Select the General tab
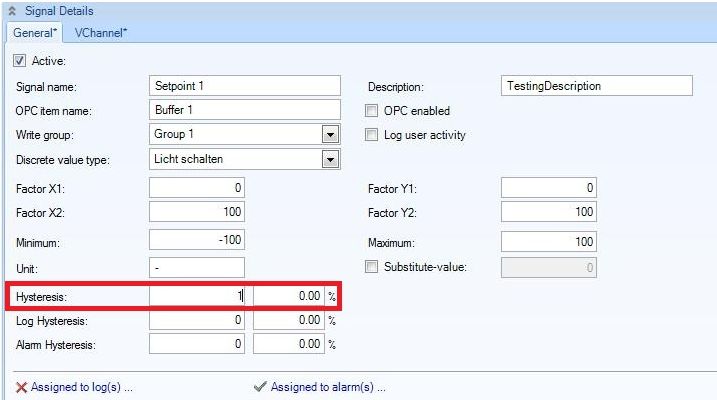Image resolution: width=717 pixels, height=400 pixels. [33, 33]
